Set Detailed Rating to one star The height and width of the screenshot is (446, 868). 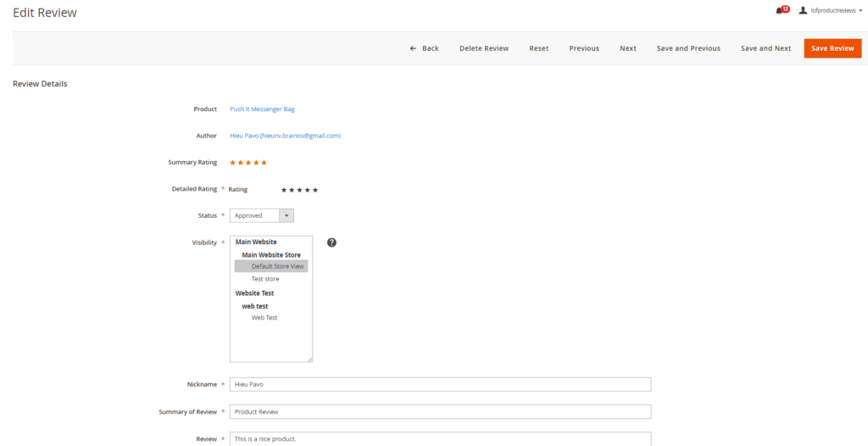[x=284, y=190]
